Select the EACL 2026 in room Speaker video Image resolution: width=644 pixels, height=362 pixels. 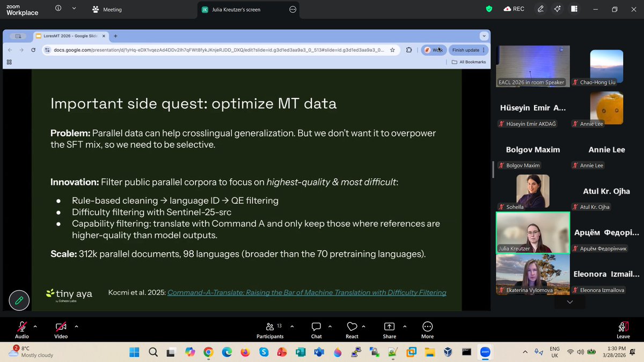tap(533, 66)
